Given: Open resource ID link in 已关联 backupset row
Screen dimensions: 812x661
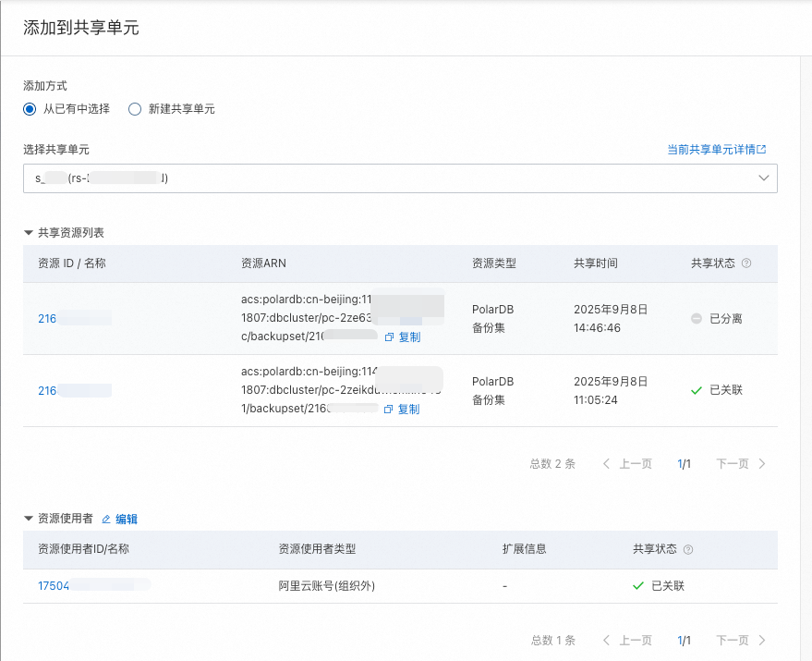Looking at the screenshot, I should click(75, 390).
